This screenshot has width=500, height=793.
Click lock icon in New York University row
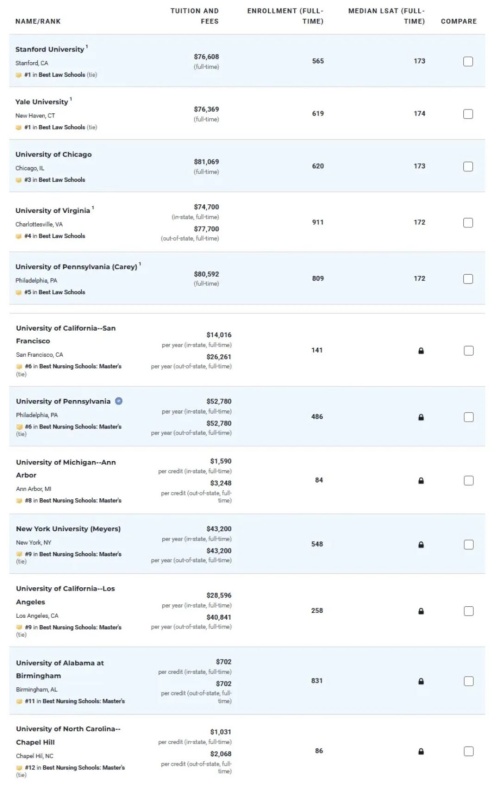pos(421,545)
